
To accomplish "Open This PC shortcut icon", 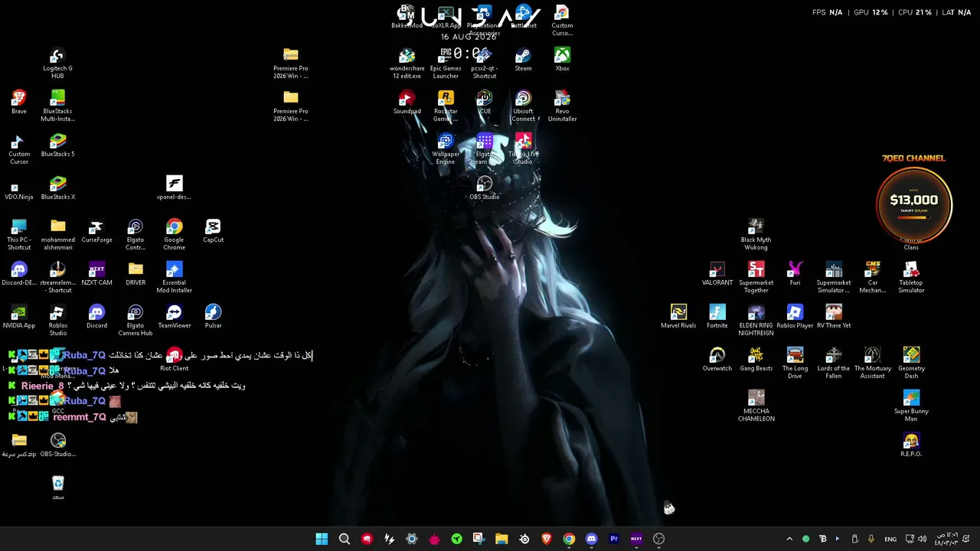I will [19, 235].
